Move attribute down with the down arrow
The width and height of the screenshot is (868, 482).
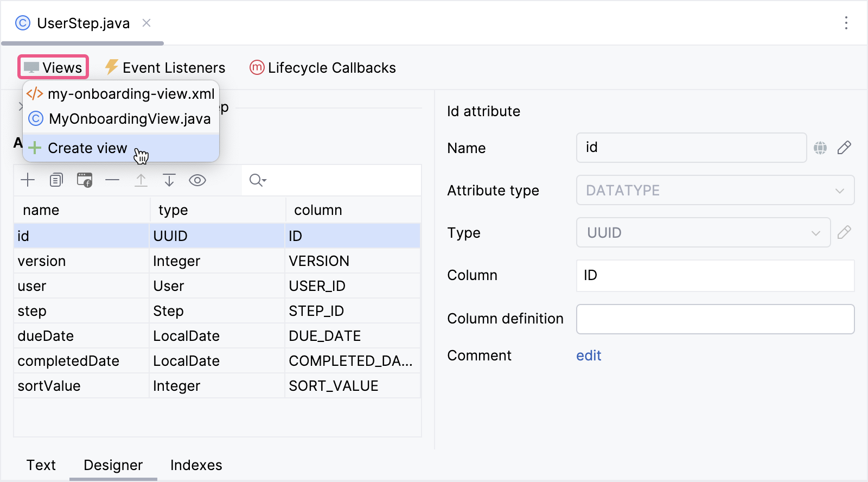(x=169, y=180)
